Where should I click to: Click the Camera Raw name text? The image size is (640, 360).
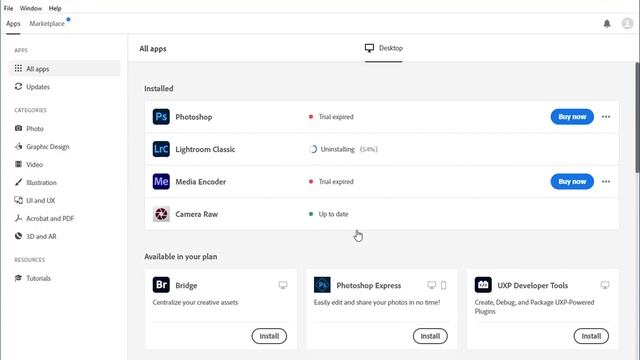click(x=196, y=214)
